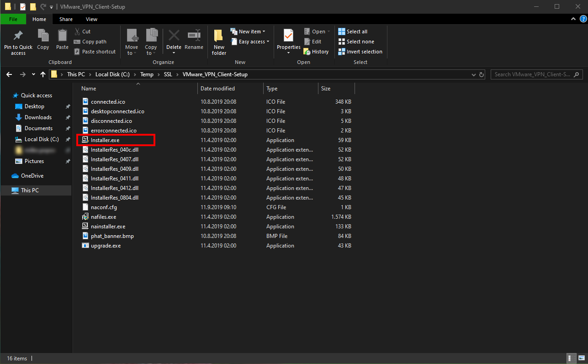Viewport: 588px width, 364px height.
Task: Click Paste shortcut button
Action: (95, 52)
